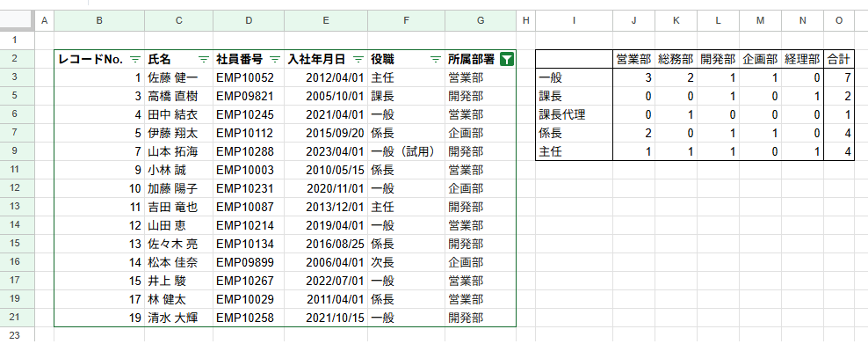Select column E header
The image size is (868, 344).
pyautogui.click(x=326, y=20)
